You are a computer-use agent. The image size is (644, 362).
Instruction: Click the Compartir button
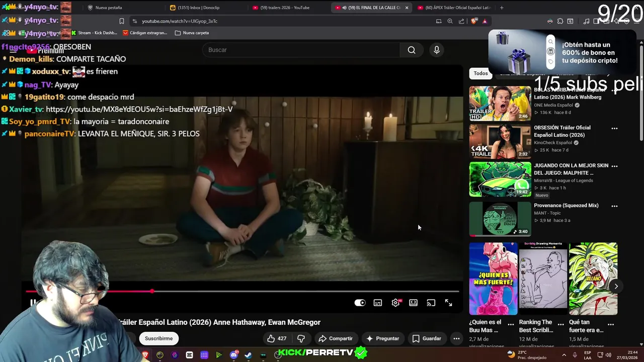pyautogui.click(x=336, y=338)
